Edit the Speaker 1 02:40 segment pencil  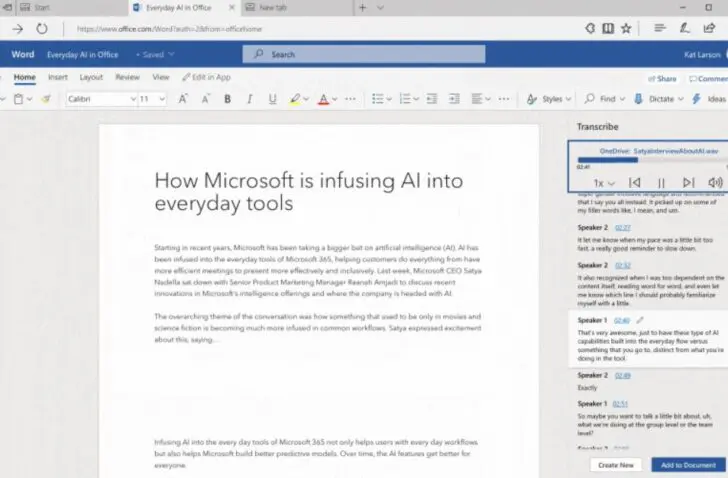click(x=640, y=320)
